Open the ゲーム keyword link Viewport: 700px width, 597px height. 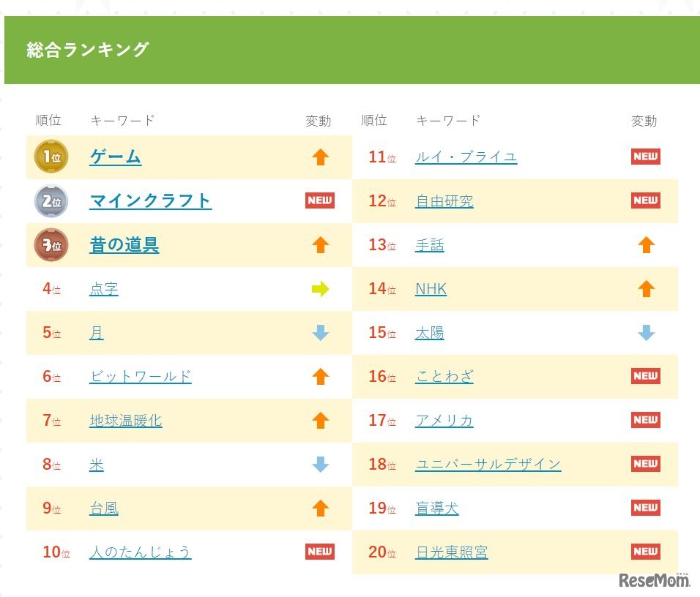114,157
